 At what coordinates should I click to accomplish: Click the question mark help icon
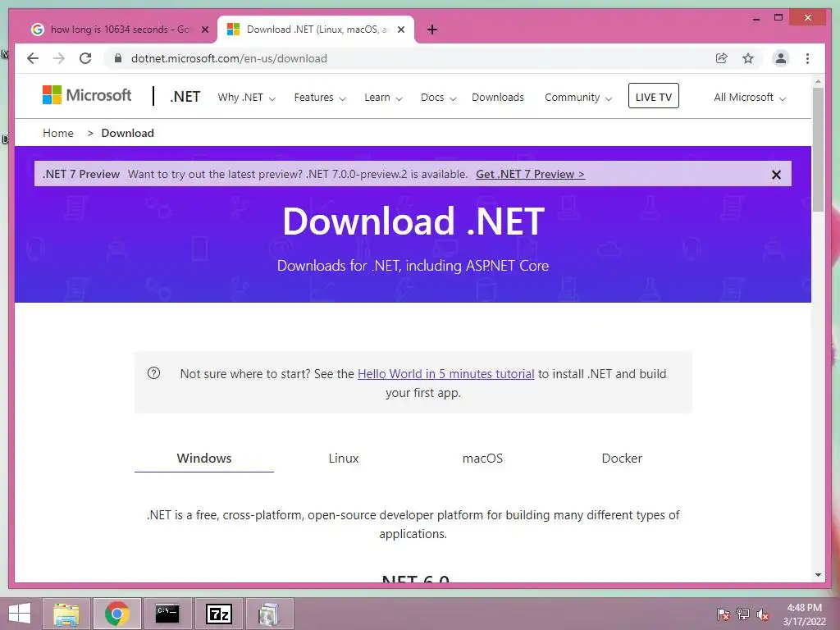[153, 373]
